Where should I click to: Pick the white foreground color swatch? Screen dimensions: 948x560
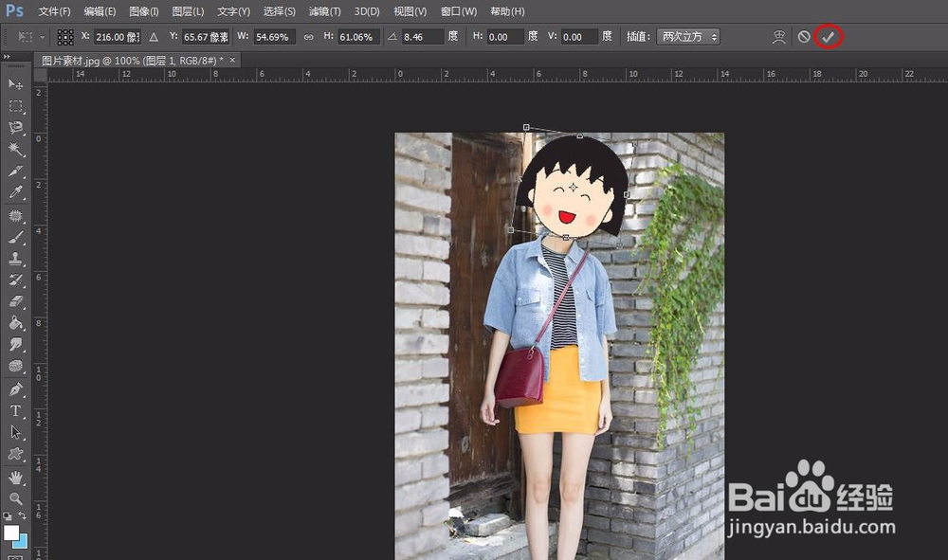click(10, 533)
